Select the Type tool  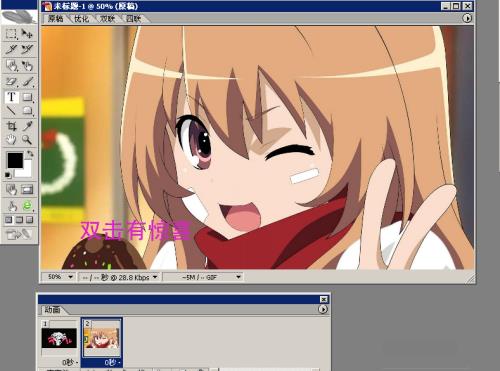[11, 97]
